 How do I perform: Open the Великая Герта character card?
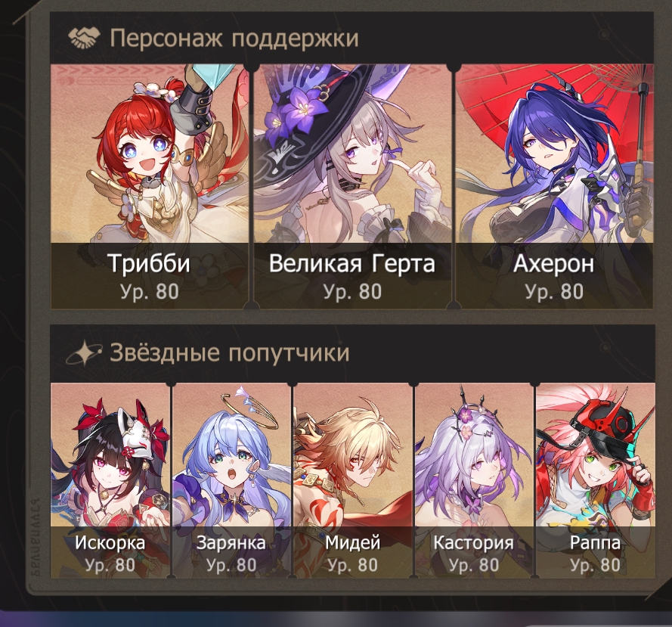coord(352,187)
